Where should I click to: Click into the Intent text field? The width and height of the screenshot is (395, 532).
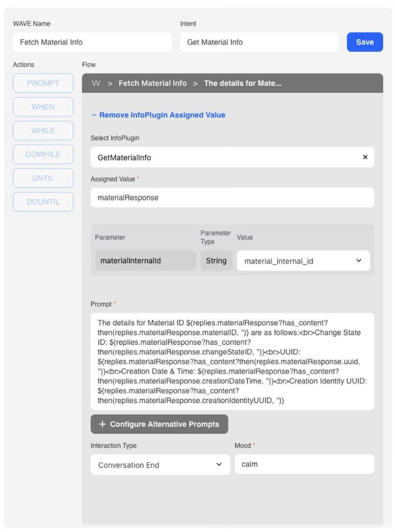[259, 42]
